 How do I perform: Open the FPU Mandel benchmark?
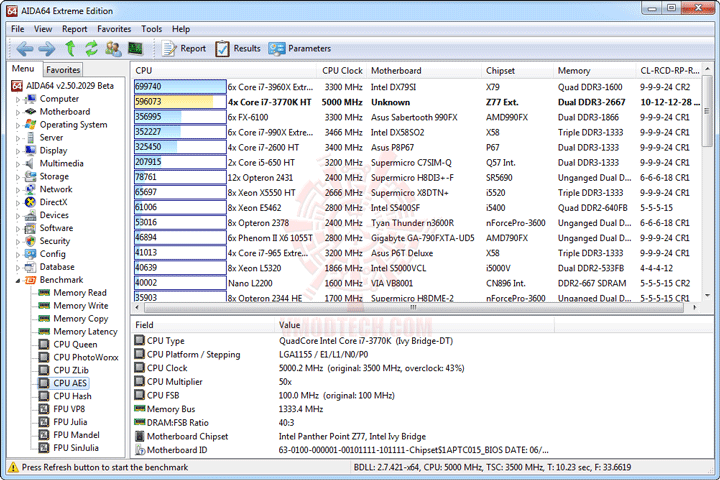point(76,435)
